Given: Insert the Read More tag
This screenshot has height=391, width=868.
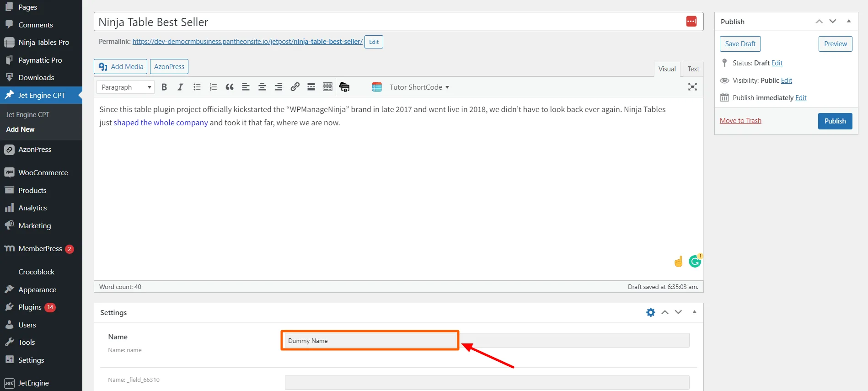Looking at the screenshot, I should [x=311, y=87].
